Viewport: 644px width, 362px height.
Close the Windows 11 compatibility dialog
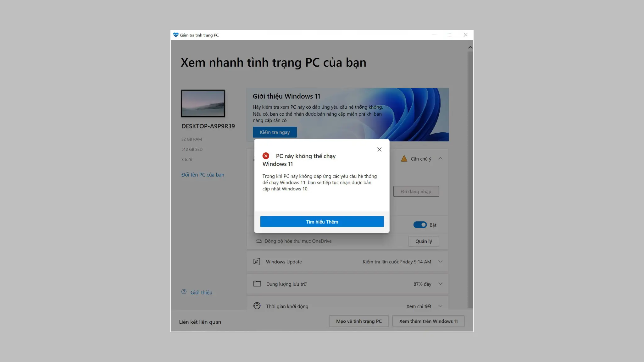tap(380, 150)
